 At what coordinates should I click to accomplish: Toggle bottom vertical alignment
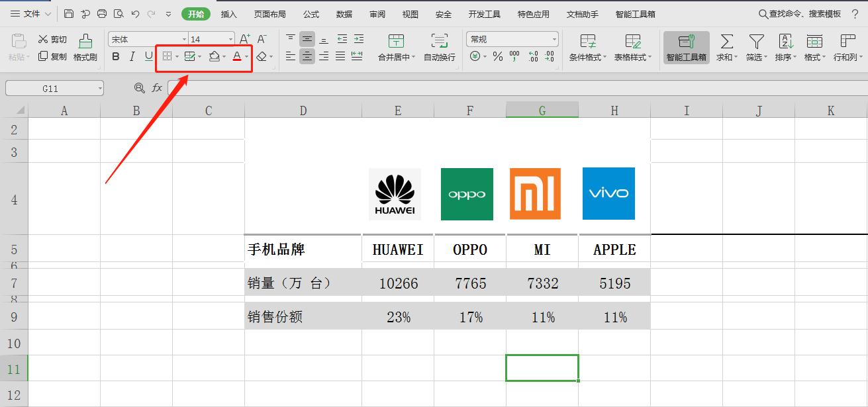pyautogui.click(x=324, y=40)
